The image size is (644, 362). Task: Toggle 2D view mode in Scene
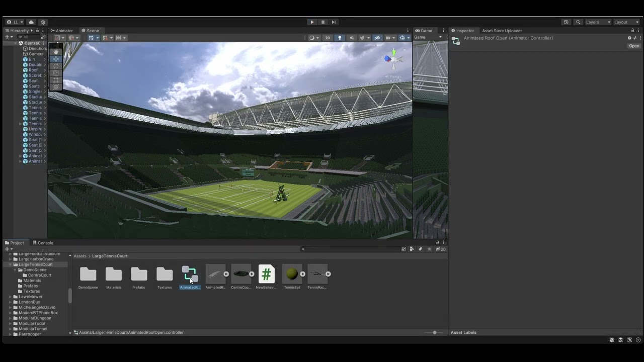(x=328, y=38)
